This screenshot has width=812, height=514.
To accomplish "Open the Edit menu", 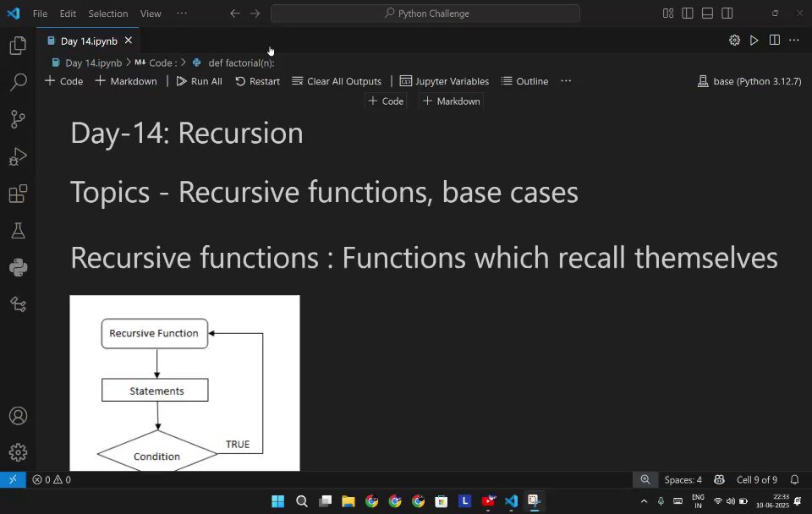I will pos(68,14).
